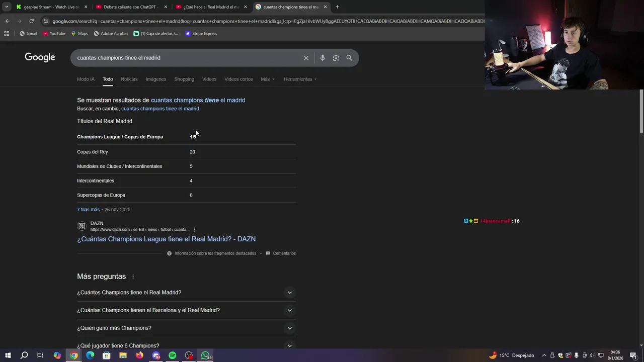644x362 pixels.
Task: Select the Videos cortos tab
Action: point(238,79)
